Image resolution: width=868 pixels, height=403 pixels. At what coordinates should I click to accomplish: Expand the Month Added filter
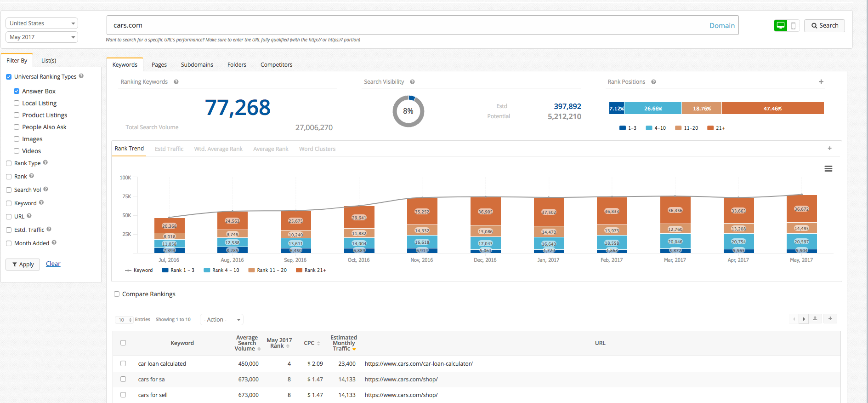click(x=9, y=243)
